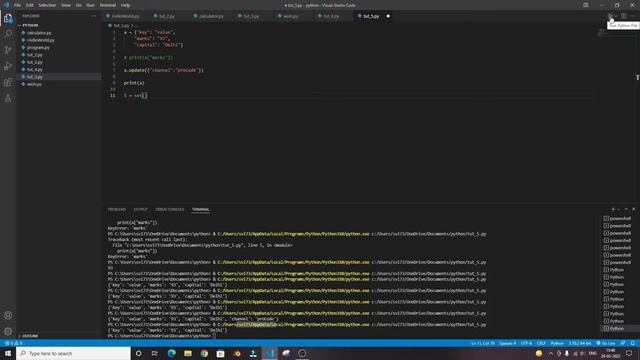Switch to the wish.py editor tab
This screenshot has width=640, height=360.
[290, 16]
